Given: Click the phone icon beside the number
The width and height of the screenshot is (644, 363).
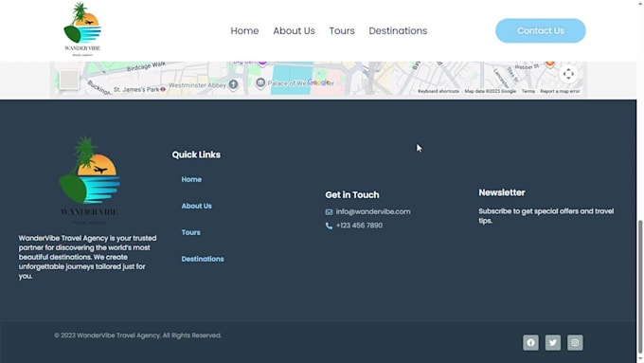Looking at the screenshot, I should 329,226.
